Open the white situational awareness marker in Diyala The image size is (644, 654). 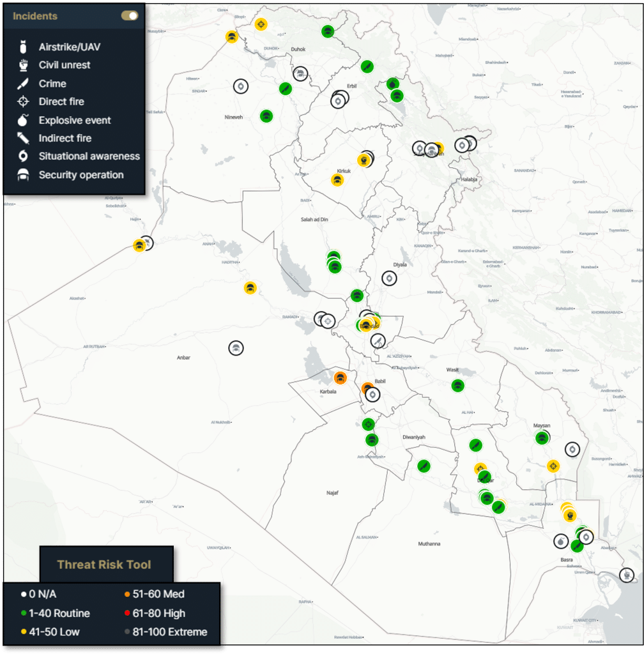pos(389,278)
